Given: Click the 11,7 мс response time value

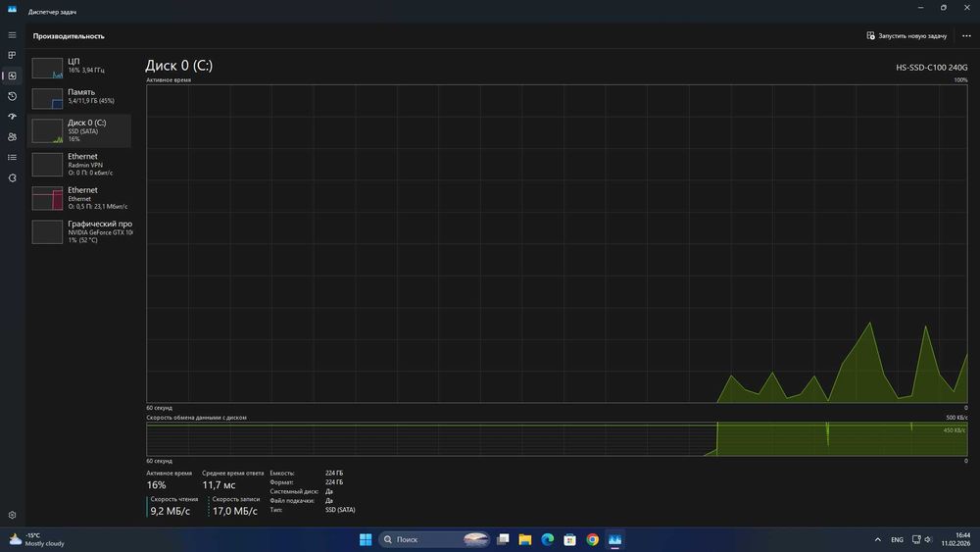Looking at the screenshot, I should (219, 485).
